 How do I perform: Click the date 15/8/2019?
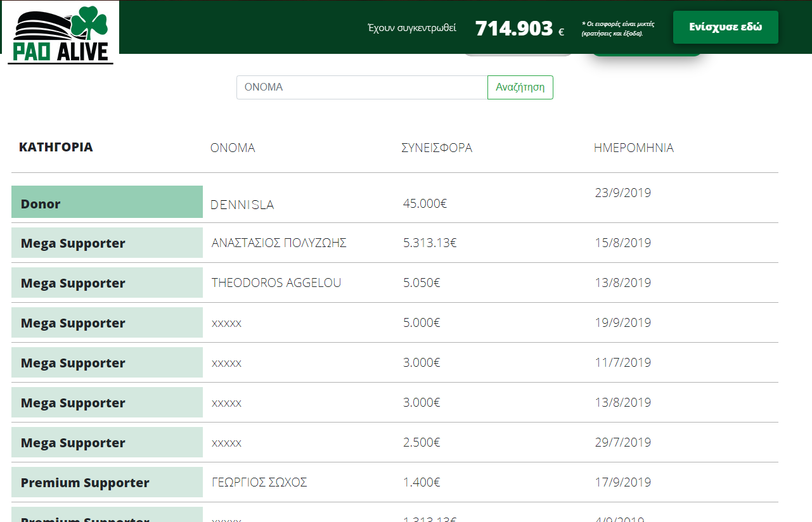(623, 243)
